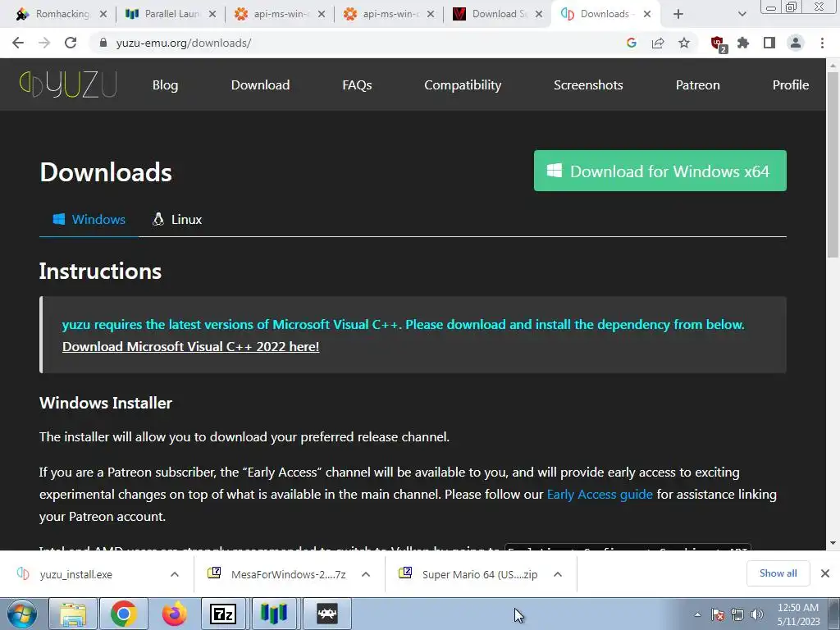Image resolution: width=840 pixels, height=630 pixels.
Task: Click the Share this page icon
Action: (x=658, y=43)
